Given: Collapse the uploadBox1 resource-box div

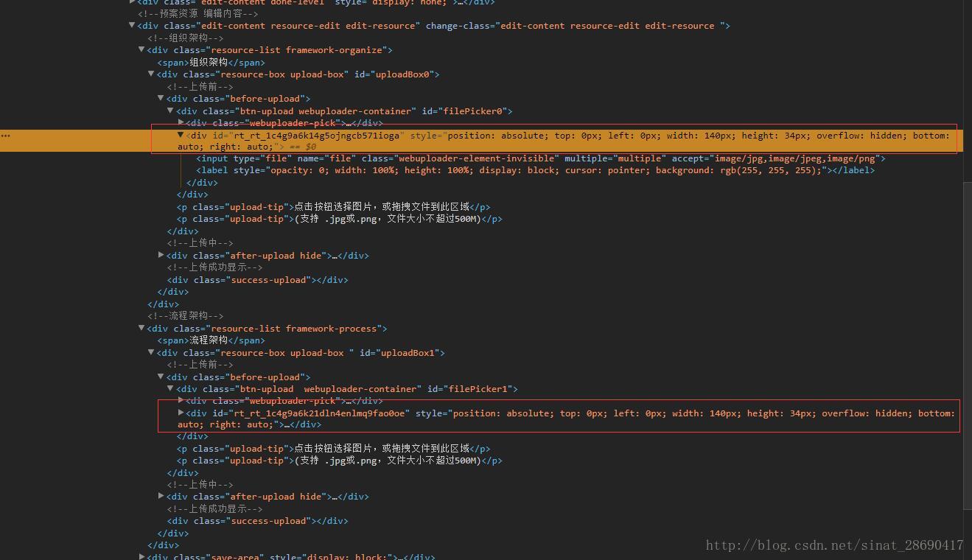Looking at the screenshot, I should (x=151, y=353).
